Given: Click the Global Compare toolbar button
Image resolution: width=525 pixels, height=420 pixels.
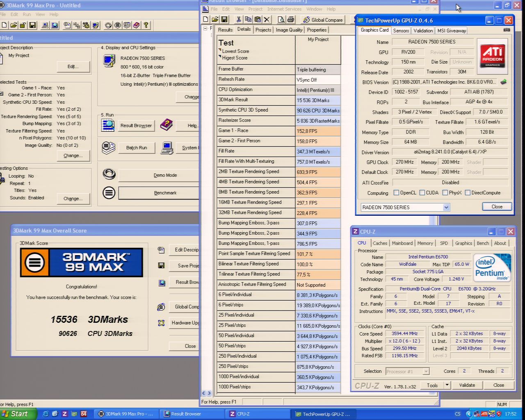Looking at the screenshot, I should tap(323, 20).
